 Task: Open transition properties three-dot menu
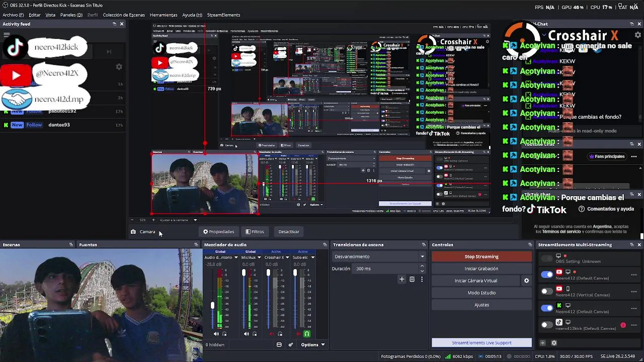tap(422, 280)
